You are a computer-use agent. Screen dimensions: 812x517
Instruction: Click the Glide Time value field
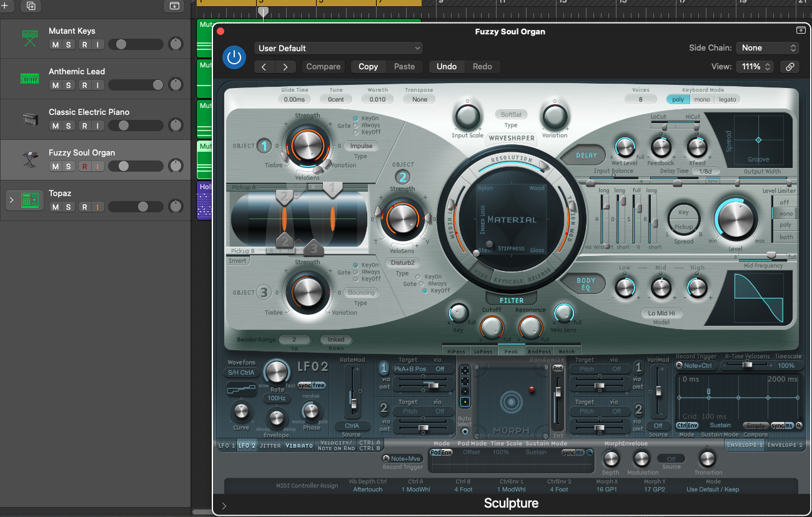click(x=294, y=99)
